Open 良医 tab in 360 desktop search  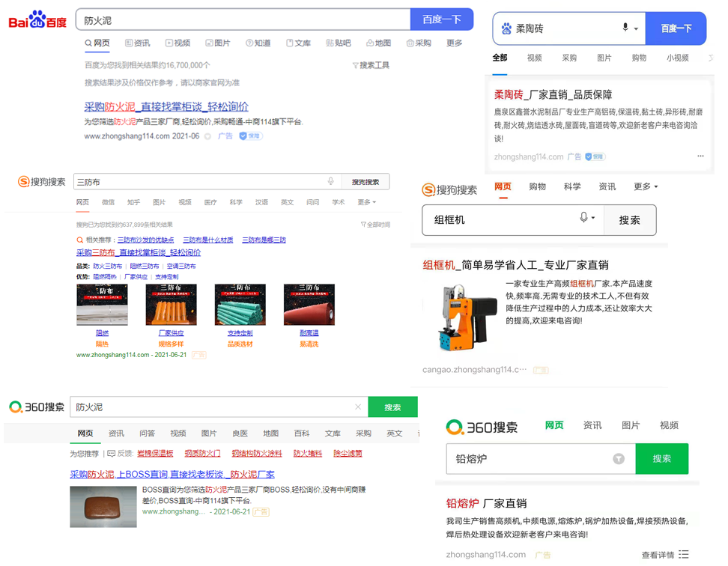pos(240,433)
